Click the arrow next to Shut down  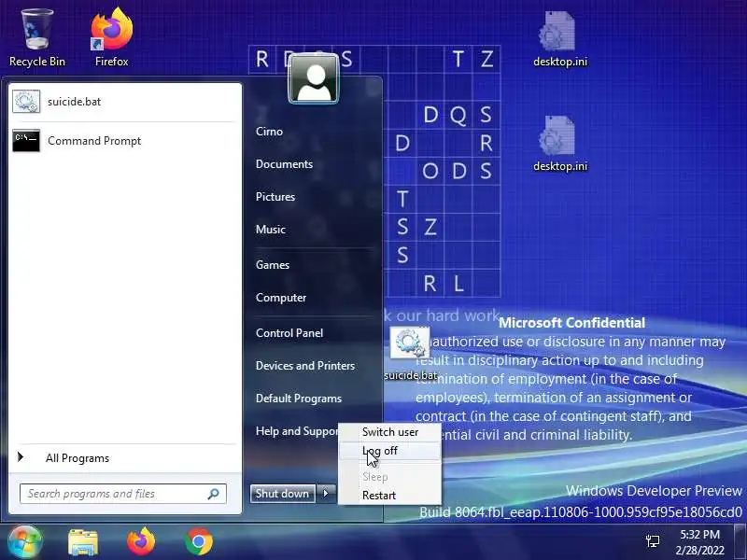tap(326, 494)
